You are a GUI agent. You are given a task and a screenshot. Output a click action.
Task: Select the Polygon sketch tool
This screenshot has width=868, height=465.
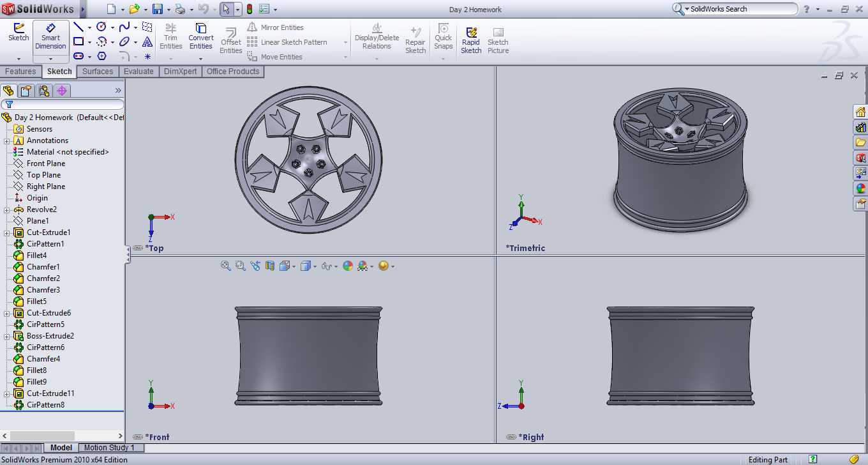[x=101, y=56]
